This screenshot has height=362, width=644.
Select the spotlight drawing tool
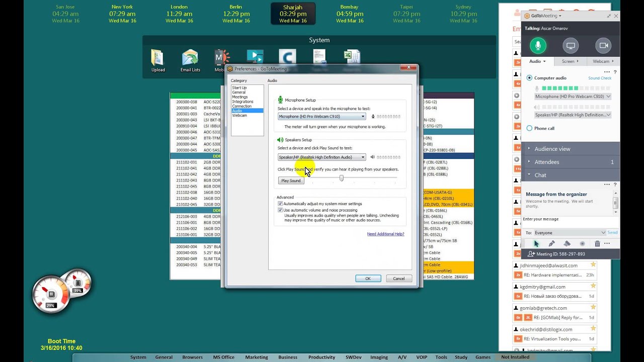point(583,243)
